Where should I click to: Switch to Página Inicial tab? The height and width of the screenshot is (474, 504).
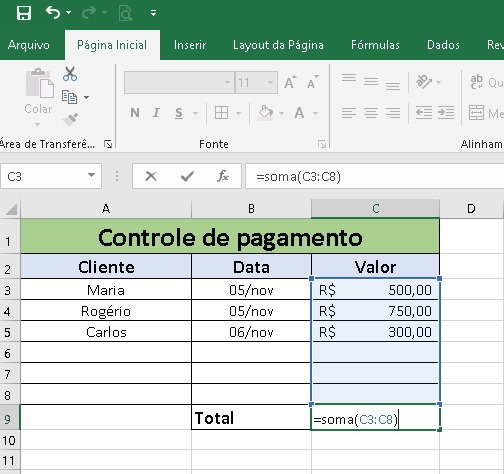(112, 45)
